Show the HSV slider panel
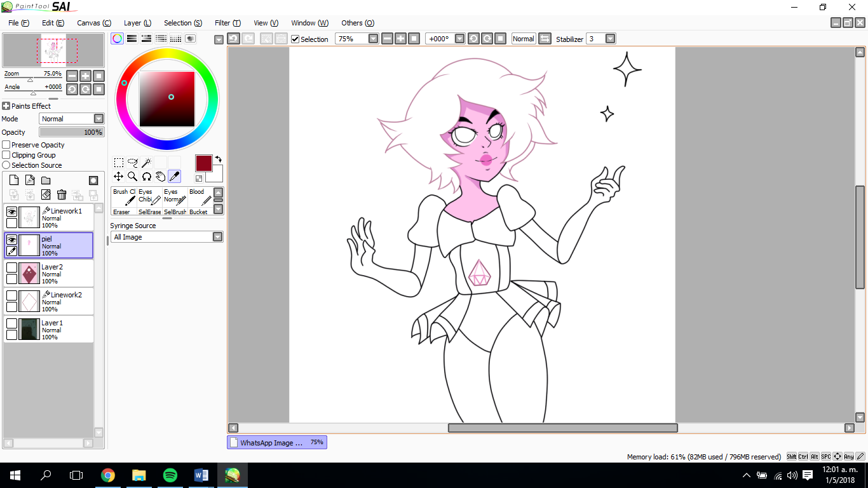 click(x=147, y=38)
